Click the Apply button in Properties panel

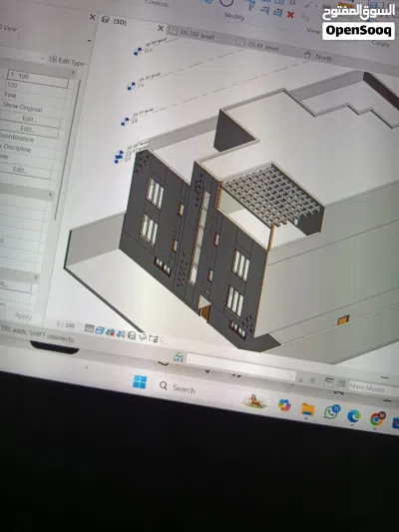pos(23,315)
